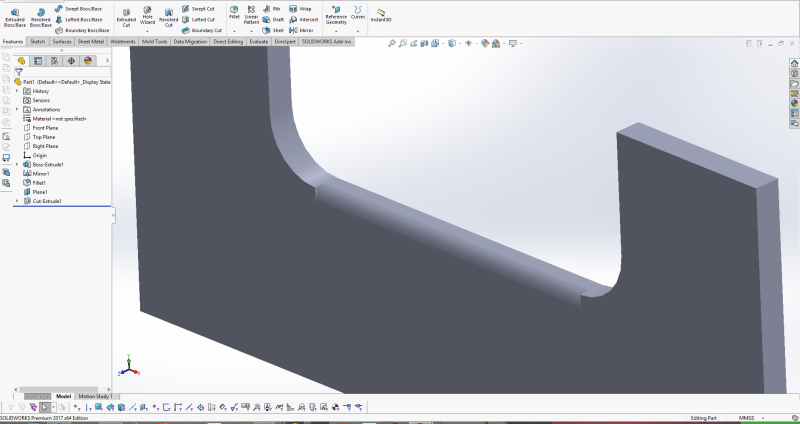
Task: Open the FeatureManager design tree tab
Action: coord(21,61)
